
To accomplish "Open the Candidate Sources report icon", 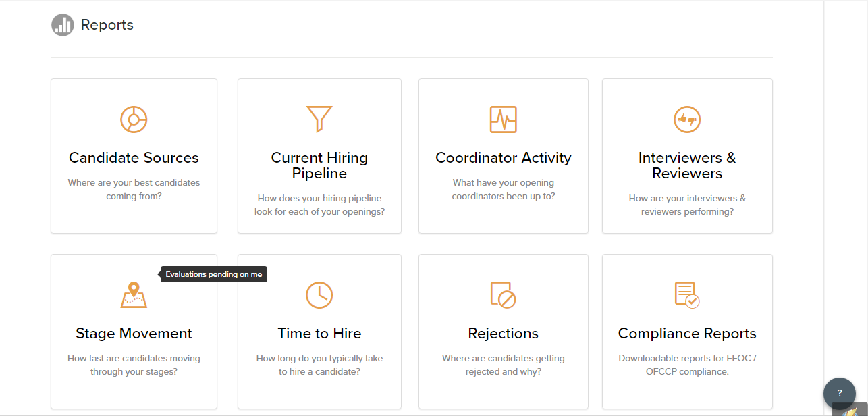I will coord(134,120).
